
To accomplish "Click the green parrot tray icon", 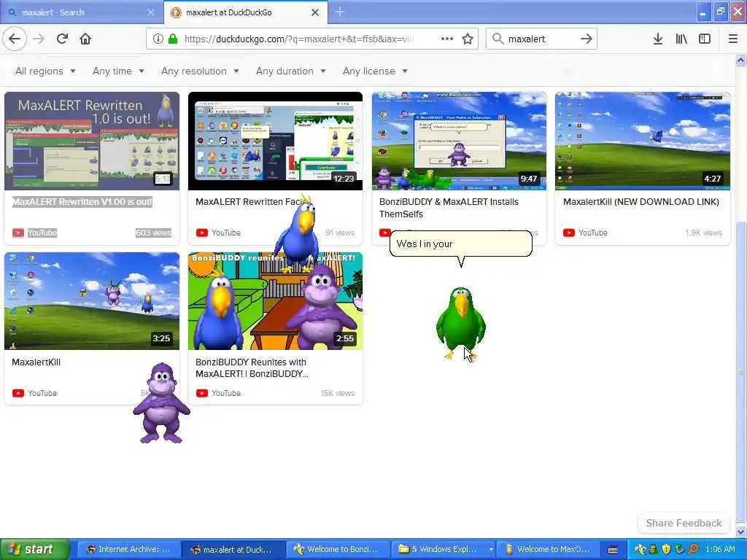I will (x=653, y=550).
